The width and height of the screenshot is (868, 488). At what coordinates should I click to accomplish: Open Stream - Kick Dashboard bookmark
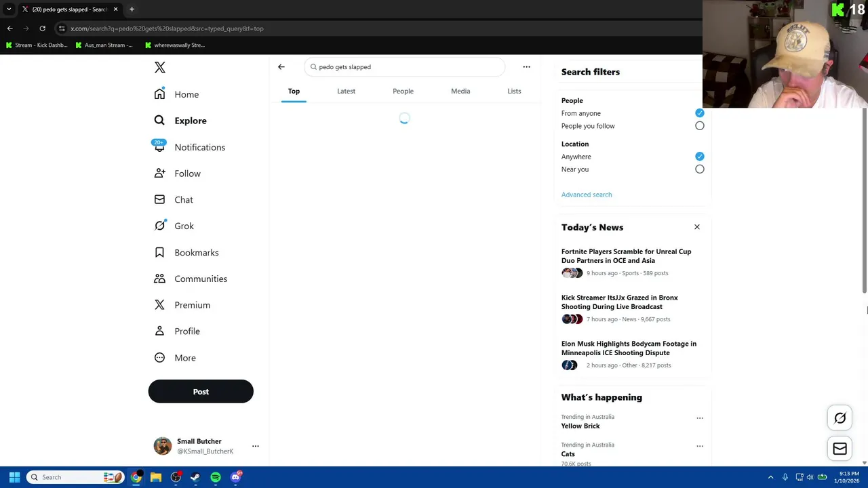pos(37,45)
